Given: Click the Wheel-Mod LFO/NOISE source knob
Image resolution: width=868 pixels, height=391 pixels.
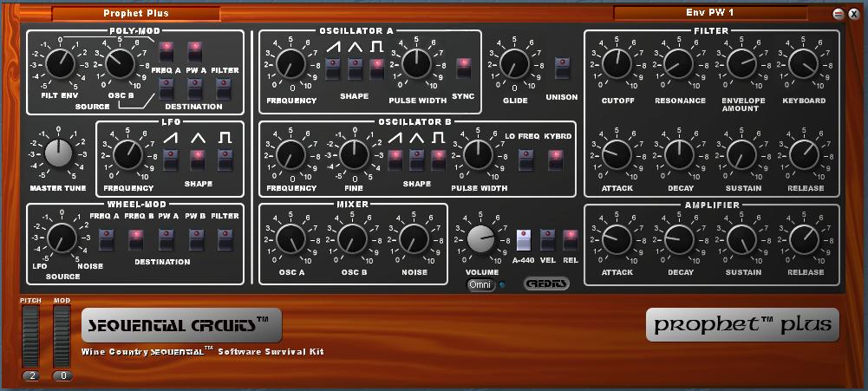Looking at the screenshot, I should (x=62, y=238).
